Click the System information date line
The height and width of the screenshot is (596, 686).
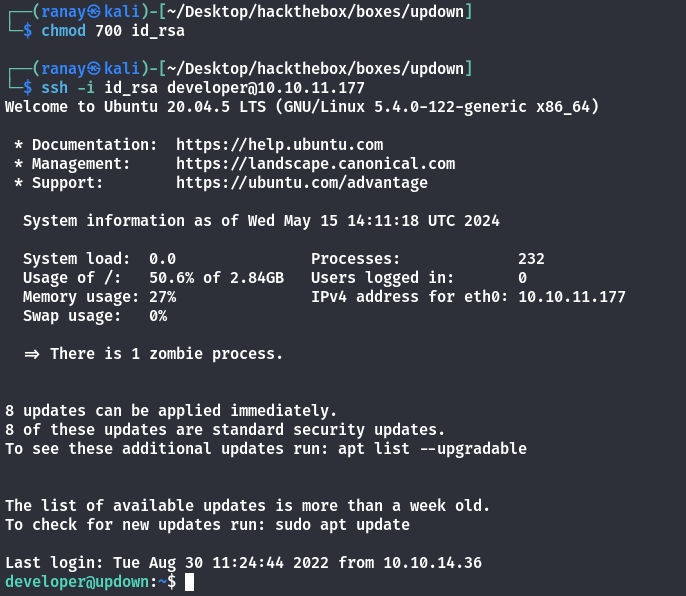[261, 221]
